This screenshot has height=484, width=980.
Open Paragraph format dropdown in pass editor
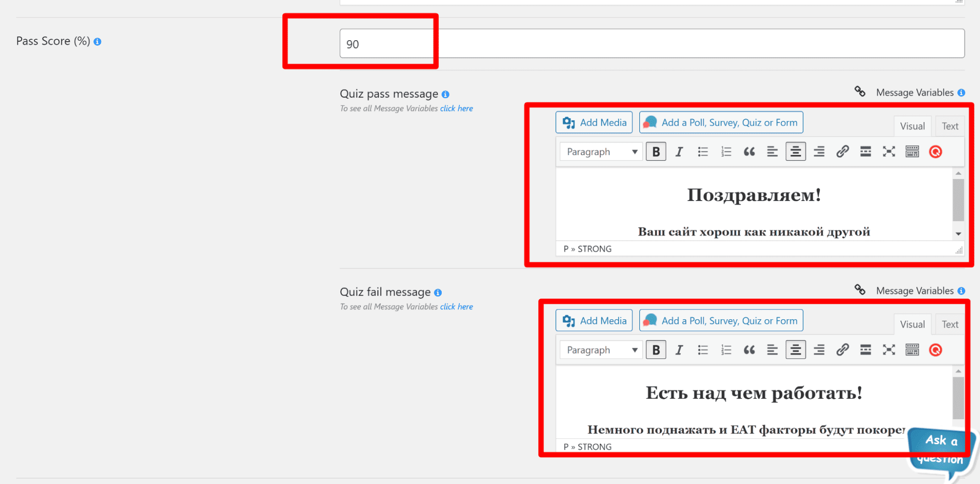tap(601, 152)
